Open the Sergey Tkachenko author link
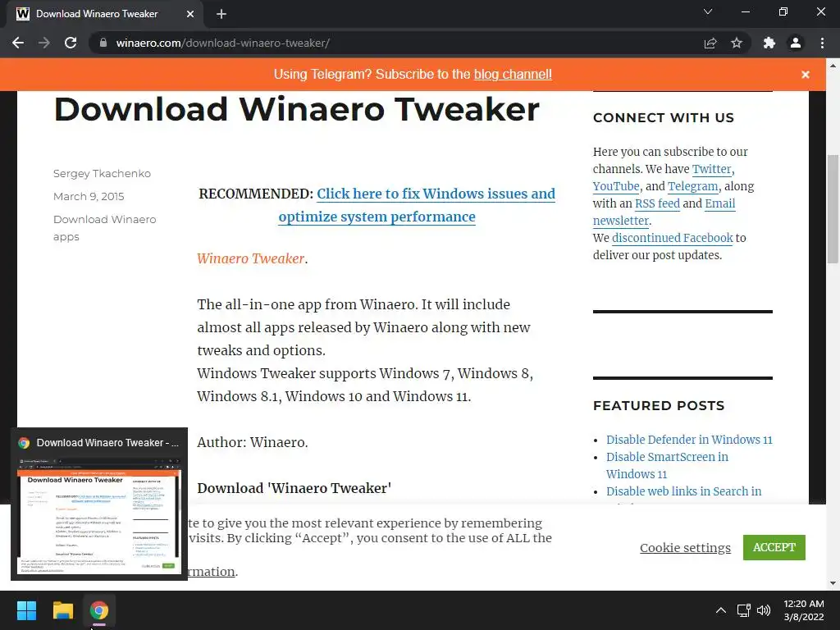 pyautogui.click(x=102, y=174)
